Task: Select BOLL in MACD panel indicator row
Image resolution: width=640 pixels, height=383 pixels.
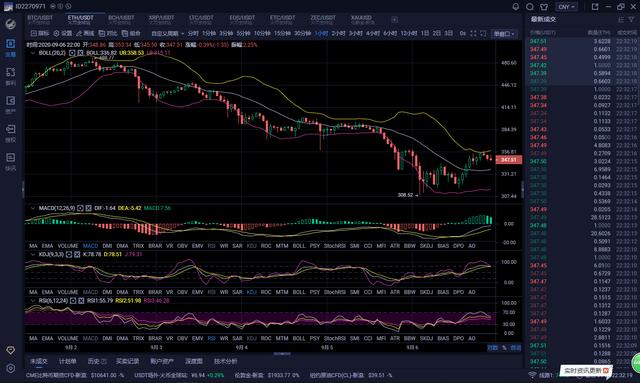Action: 299,246
